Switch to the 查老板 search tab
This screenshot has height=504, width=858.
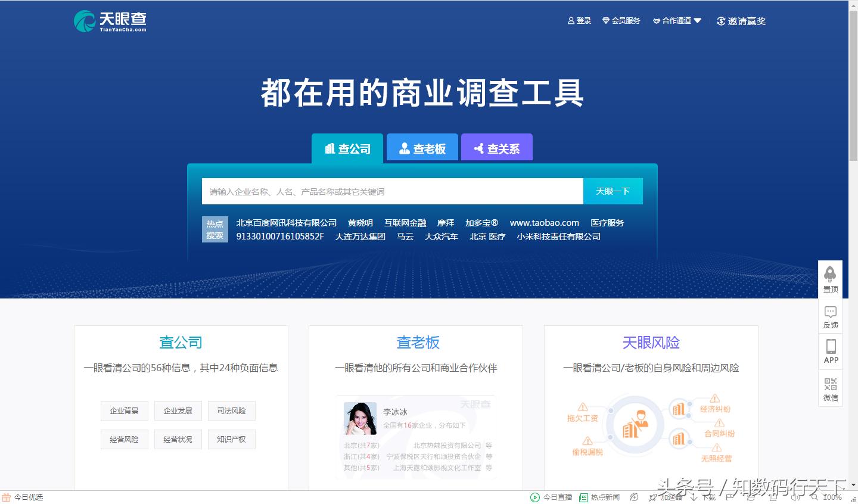click(422, 148)
